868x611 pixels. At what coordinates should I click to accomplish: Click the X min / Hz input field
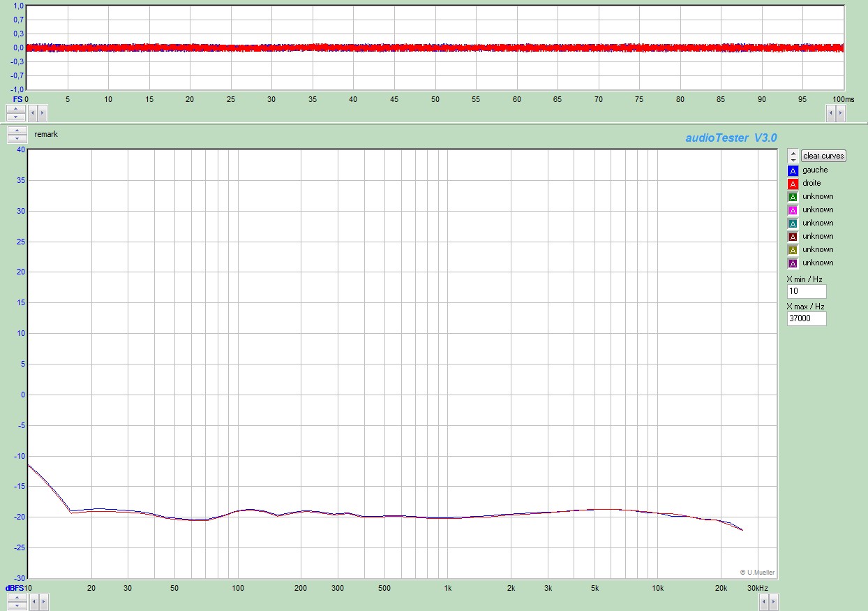[806, 291]
